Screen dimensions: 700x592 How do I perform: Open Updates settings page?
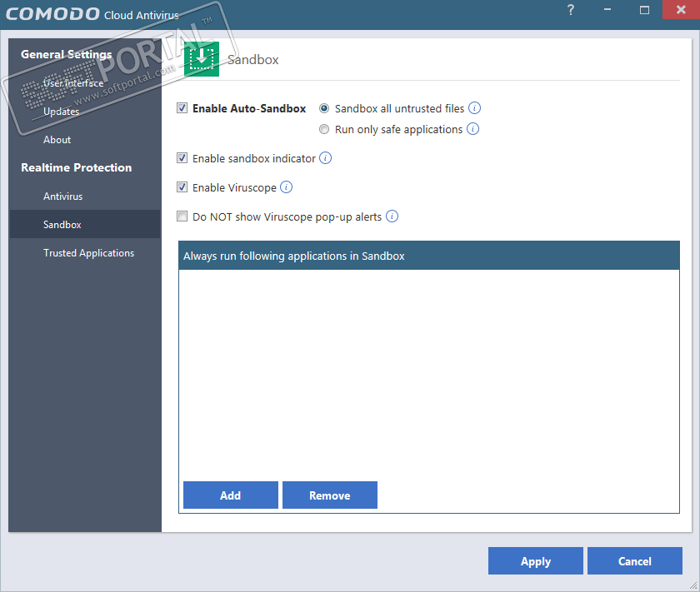click(x=61, y=112)
